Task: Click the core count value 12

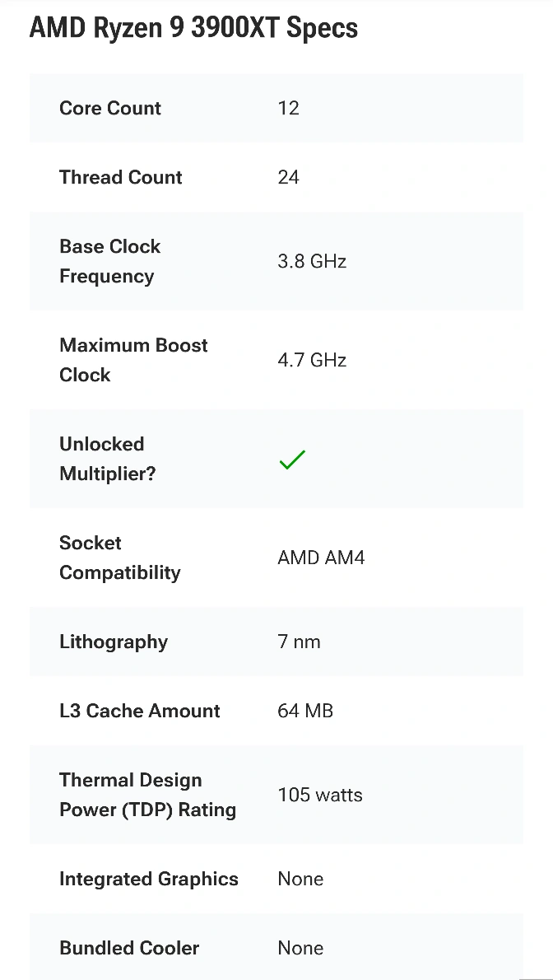Action: pos(289,108)
